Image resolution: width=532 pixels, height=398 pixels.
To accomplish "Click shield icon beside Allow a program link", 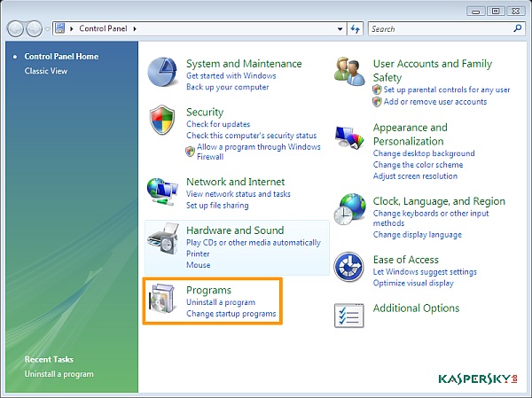I will point(190,151).
